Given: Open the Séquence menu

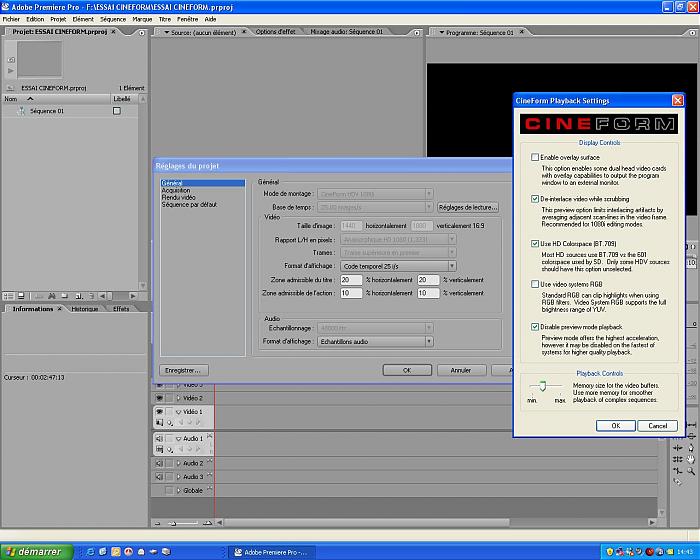Looking at the screenshot, I should pyautogui.click(x=113, y=19).
